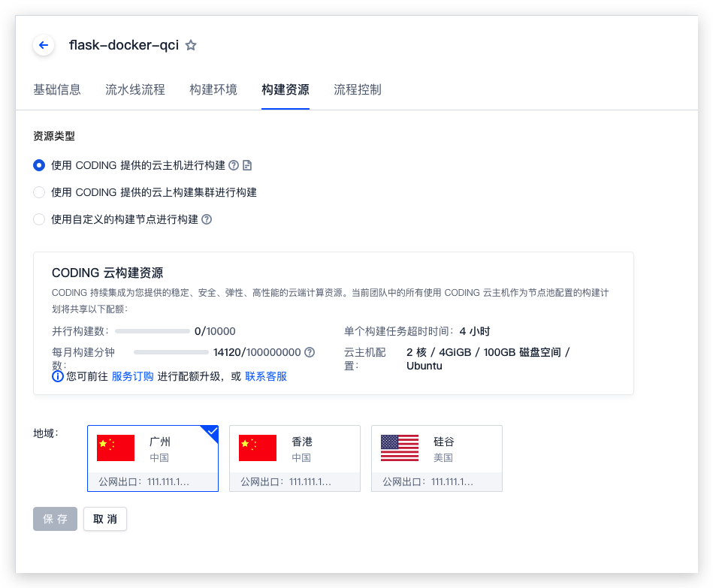Viewport: 713px width, 588px height.
Task: Star the flask-docker-qci project
Action: click(x=191, y=45)
